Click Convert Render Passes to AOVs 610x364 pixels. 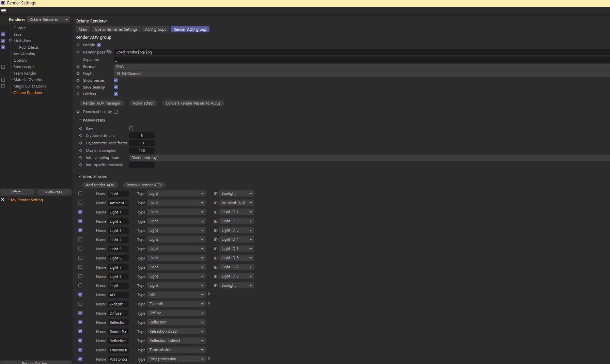pos(193,103)
